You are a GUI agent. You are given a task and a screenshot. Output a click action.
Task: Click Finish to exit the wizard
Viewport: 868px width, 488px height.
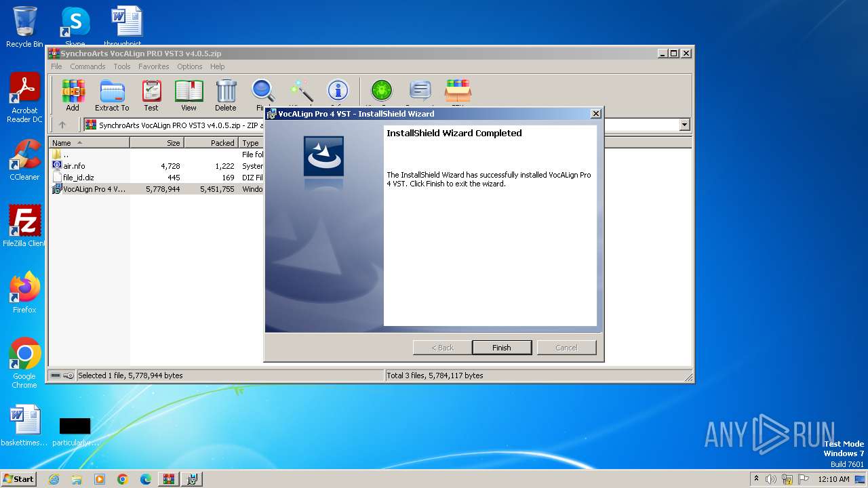pyautogui.click(x=502, y=348)
